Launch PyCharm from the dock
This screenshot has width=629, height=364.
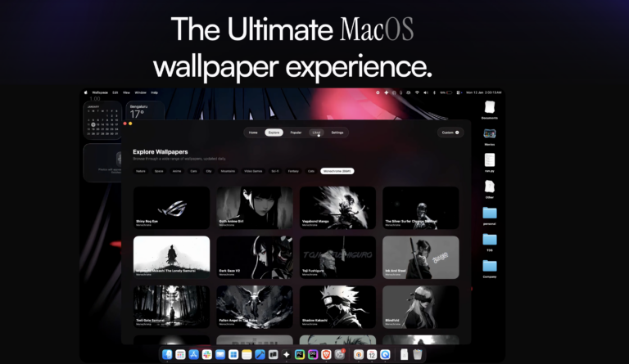point(300,354)
